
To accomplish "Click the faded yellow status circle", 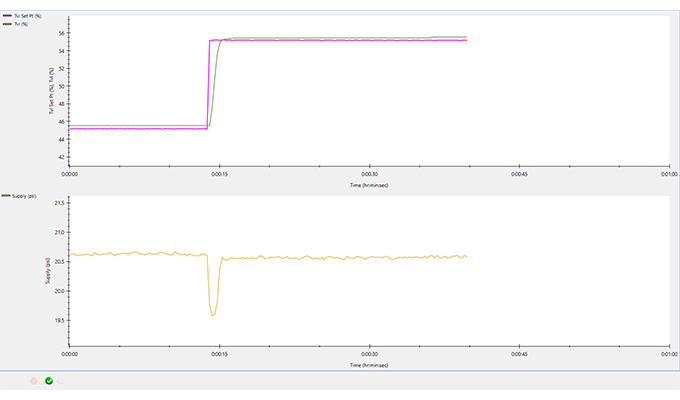I will point(40,380).
